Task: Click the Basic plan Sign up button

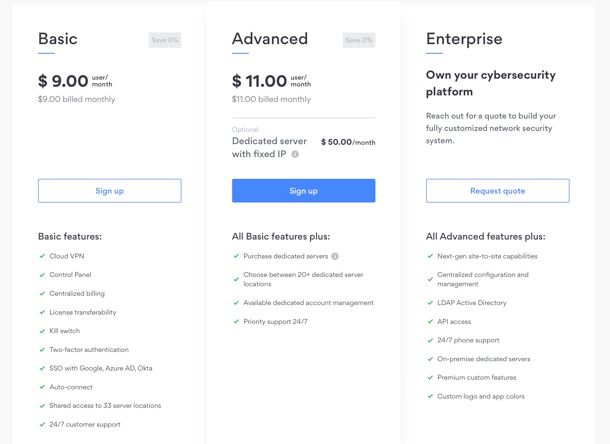Action: pyautogui.click(x=110, y=191)
